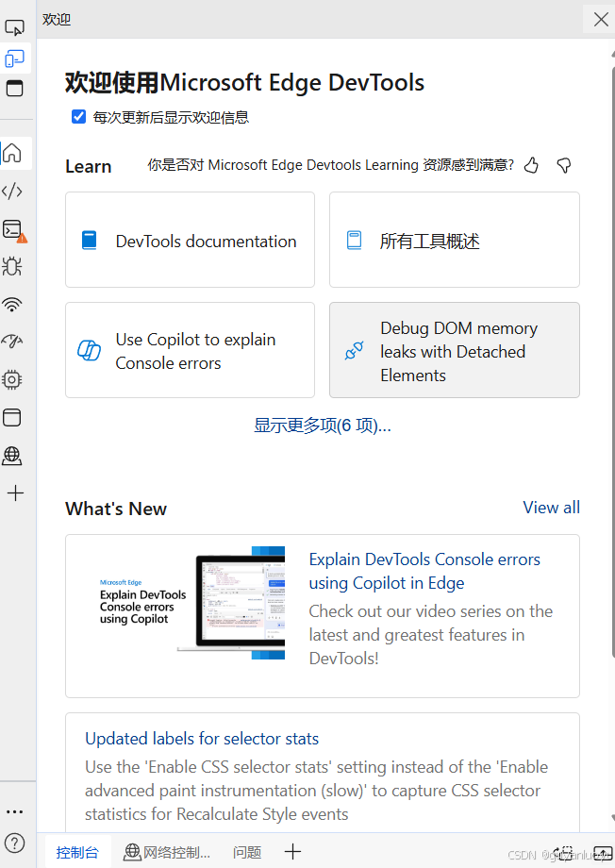Add drawer tab with bottom plus icon
Screen dimensions: 615x868
(292, 851)
